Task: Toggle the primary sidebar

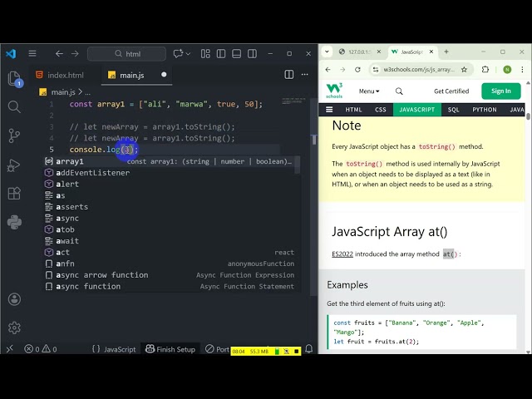Action: tap(221, 53)
